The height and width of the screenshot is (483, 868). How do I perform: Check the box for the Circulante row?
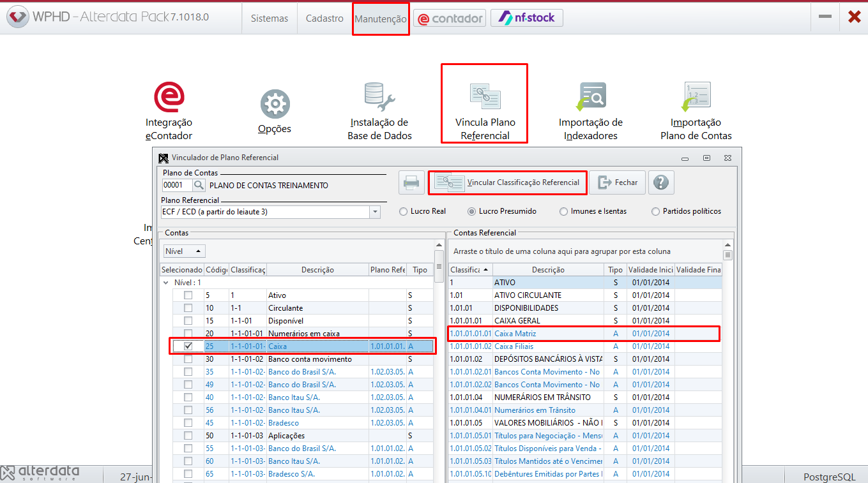click(x=188, y=308)
